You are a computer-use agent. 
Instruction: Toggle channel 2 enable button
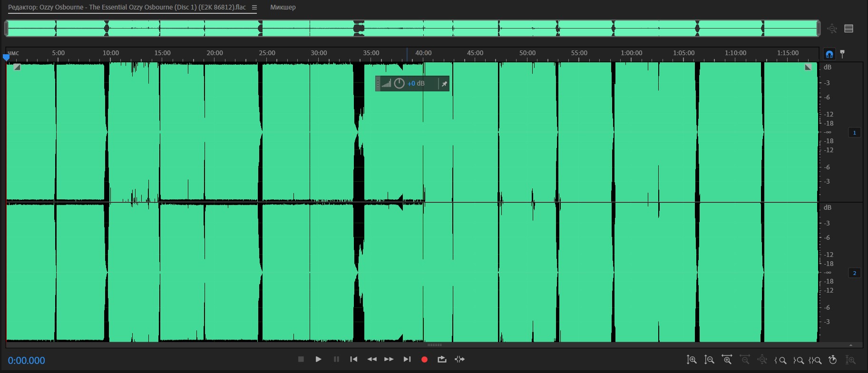[854, 273]
